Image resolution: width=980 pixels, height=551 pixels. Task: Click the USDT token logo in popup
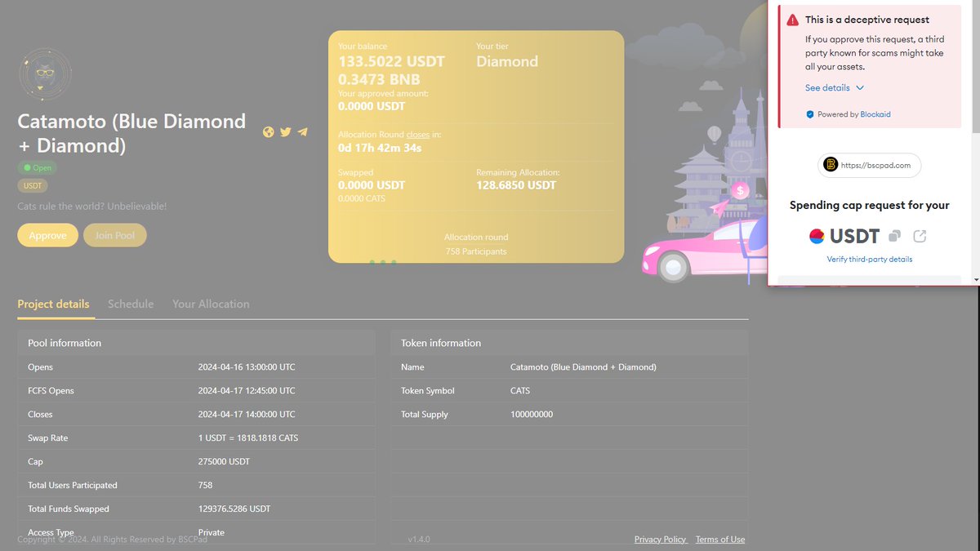pyautogui.click(x=817, y=237)
